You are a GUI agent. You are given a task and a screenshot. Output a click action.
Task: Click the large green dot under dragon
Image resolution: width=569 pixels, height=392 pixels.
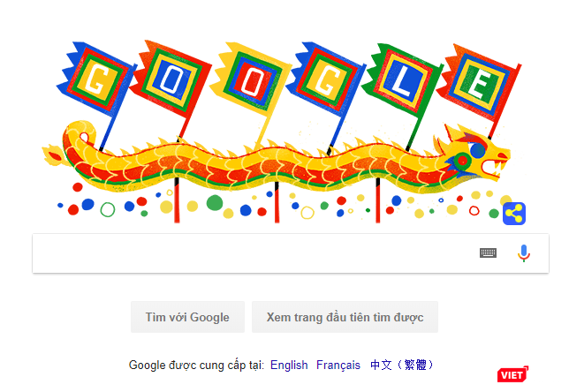tap(215, 204)
